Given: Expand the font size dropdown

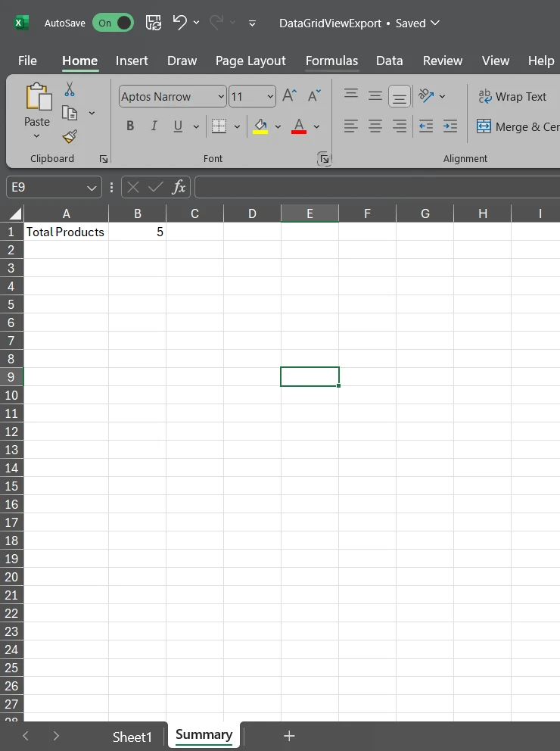Looking at the screenshot, I should [x=270, y=97].
